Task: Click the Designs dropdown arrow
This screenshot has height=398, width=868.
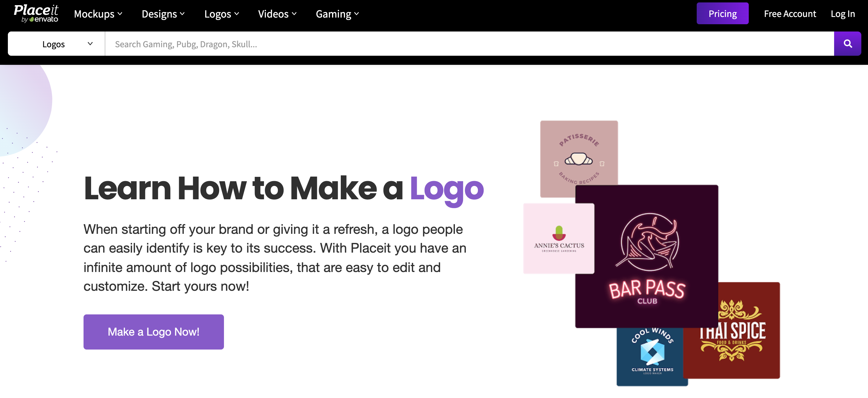Action: click(183, 14)
